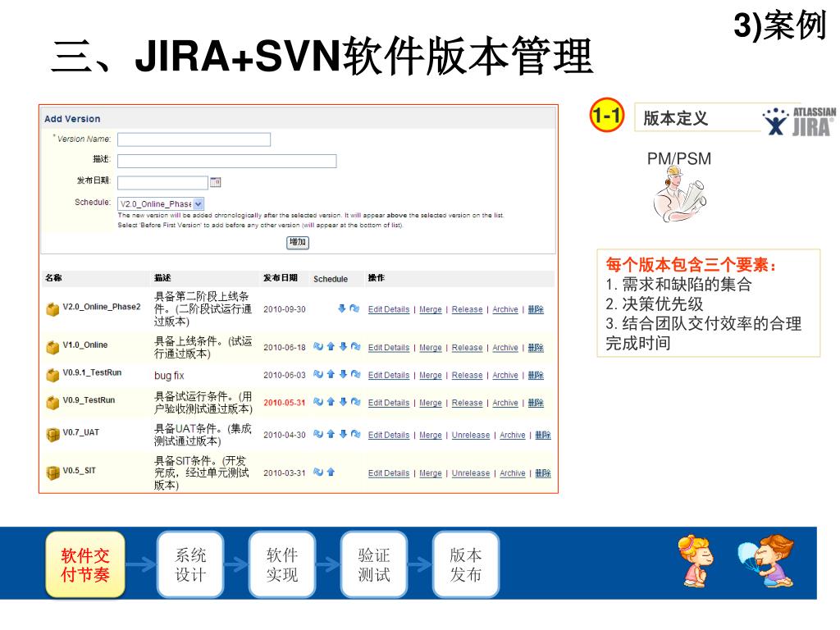Click the V0.9_TestRun package icon
This screenshot has height=630, width=840.
click(52, 402)
